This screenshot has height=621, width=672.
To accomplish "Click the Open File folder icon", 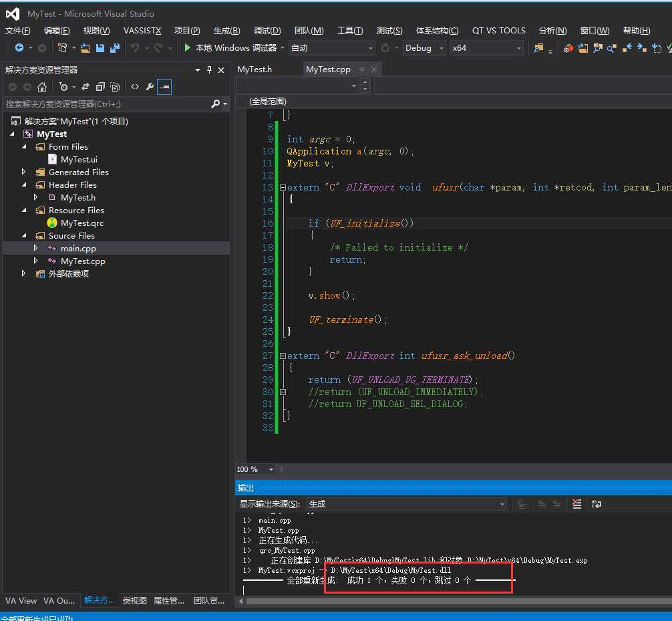I will click(x=86, y=48).
